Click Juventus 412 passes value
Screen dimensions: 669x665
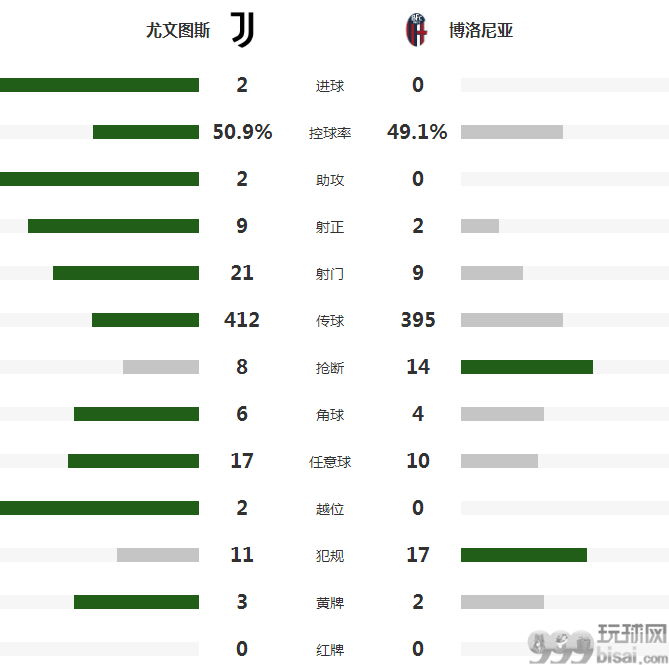(x=242, y=320)
